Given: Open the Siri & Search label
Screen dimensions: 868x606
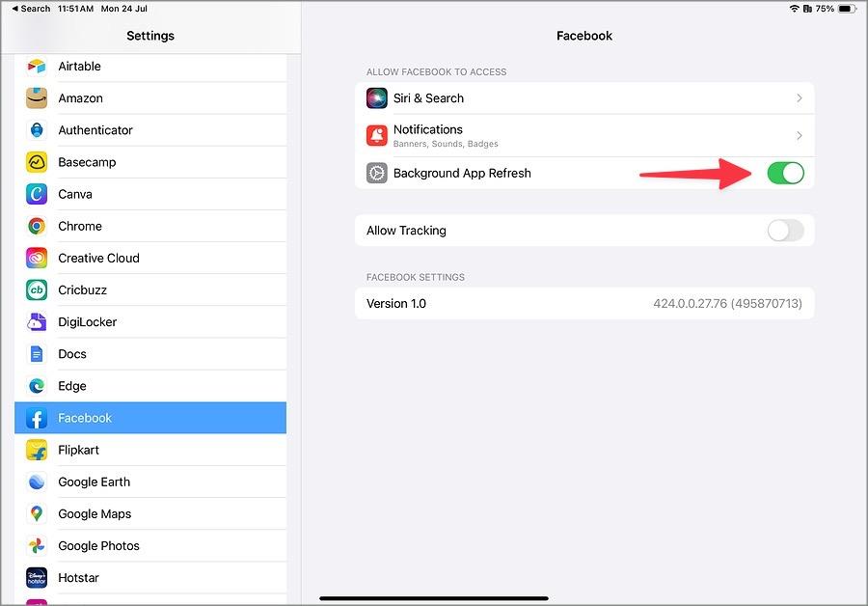Looking at the screenshot, I should [428, 98].
